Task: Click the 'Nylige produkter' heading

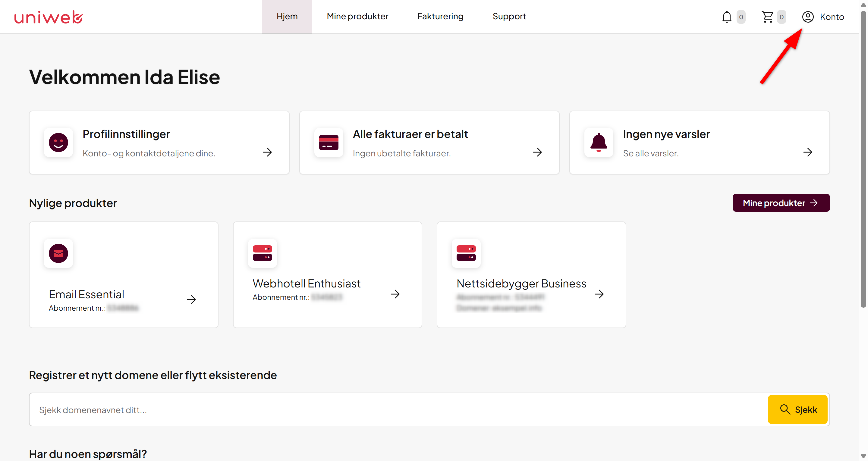Action: pos(73,203)
